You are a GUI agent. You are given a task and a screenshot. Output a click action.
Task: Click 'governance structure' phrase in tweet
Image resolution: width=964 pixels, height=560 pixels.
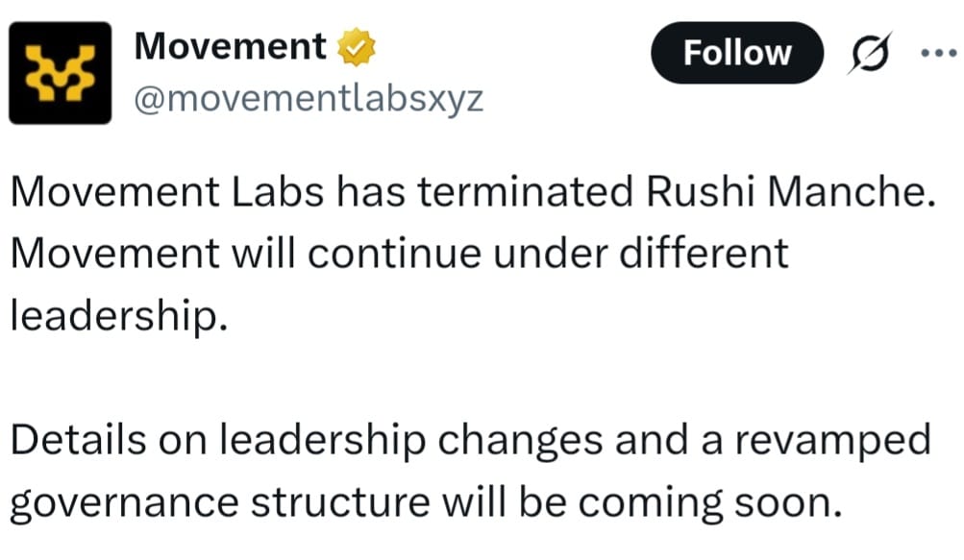219,504
